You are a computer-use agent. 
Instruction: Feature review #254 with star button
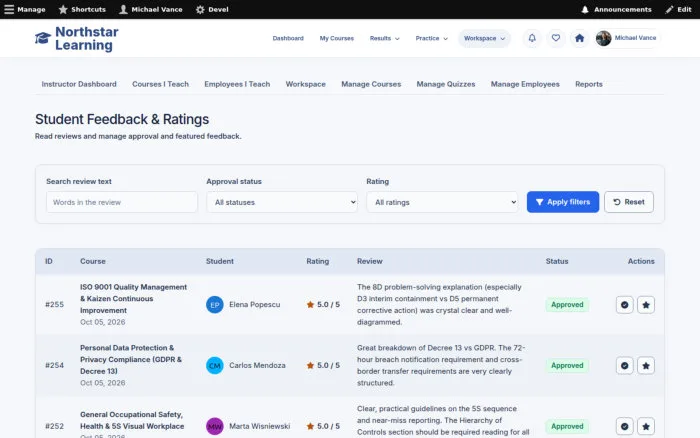coord(646,366)
